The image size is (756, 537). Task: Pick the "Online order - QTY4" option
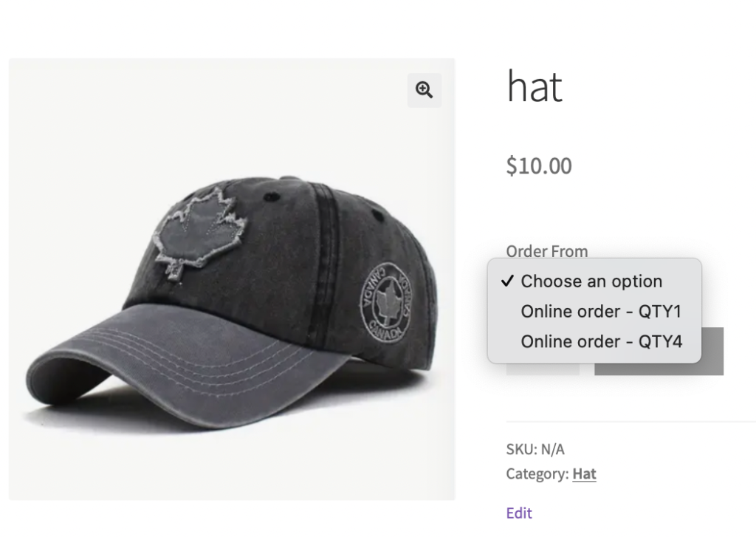click(601, 341)
